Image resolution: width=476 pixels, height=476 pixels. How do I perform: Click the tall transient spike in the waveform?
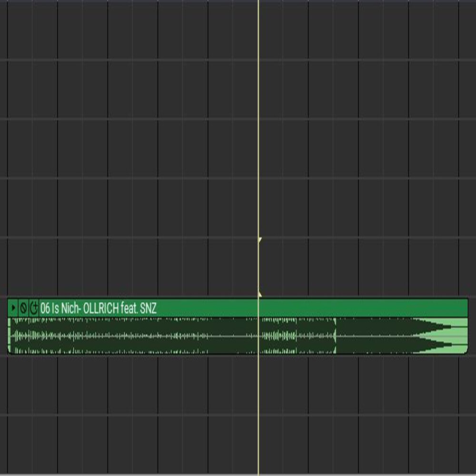336,336
